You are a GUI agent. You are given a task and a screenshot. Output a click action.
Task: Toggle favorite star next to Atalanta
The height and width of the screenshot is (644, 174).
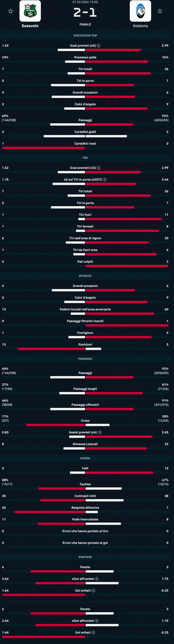click(160, 11)
